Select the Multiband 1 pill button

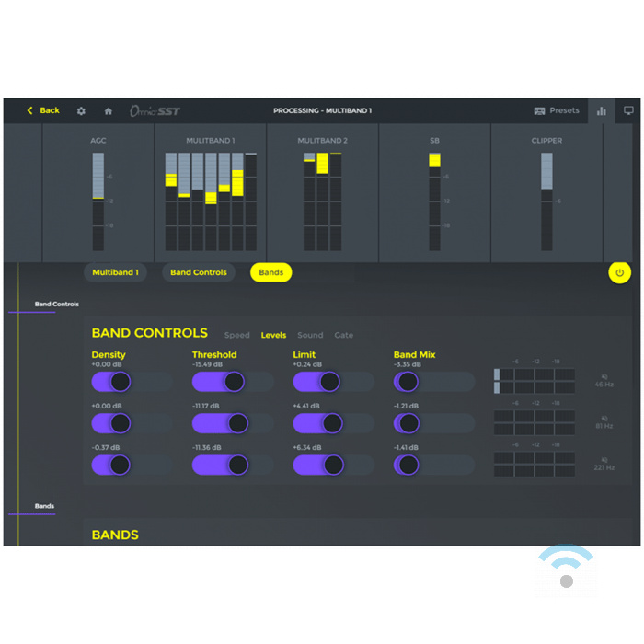115,272
